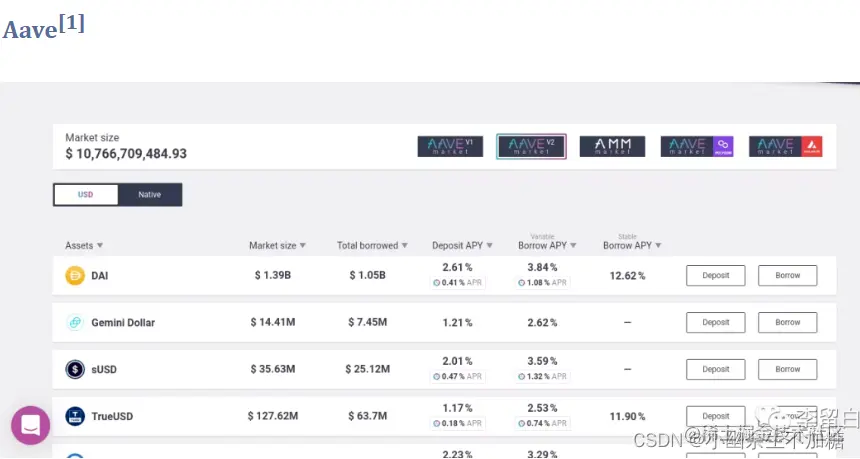This screenshot has height=459, width=860.
Task: Switch to the Aave V1 market
Action: pyautogui.click(x=450, y=146)
